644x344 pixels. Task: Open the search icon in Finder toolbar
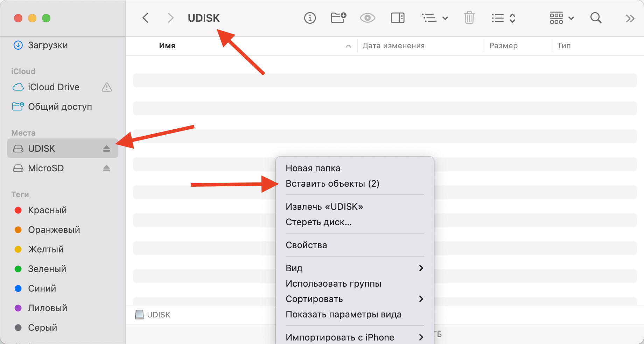[x=596, y=18]
